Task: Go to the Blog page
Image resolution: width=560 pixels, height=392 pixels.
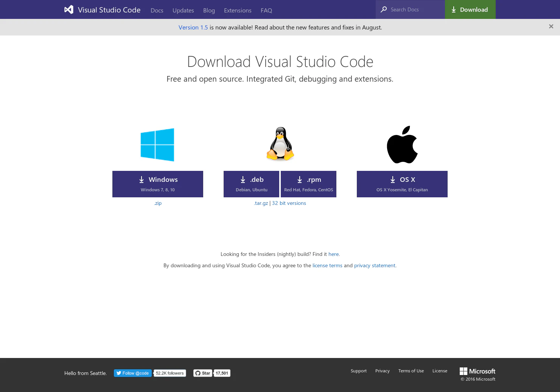Action: pyautogui.click(x=209, y=10)
